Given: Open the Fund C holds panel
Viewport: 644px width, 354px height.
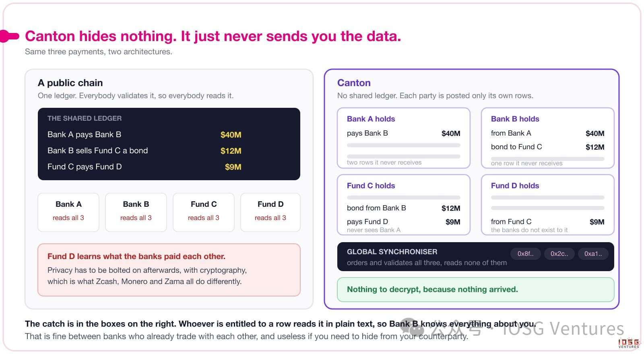Looking at the screenshot, I should [x=404, y=205].
